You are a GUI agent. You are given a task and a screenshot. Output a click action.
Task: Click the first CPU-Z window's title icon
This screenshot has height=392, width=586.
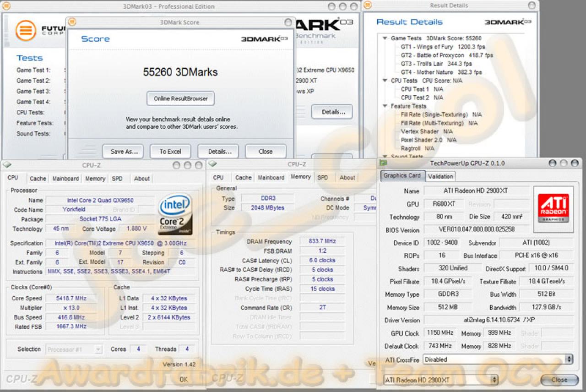pos(6,165)
